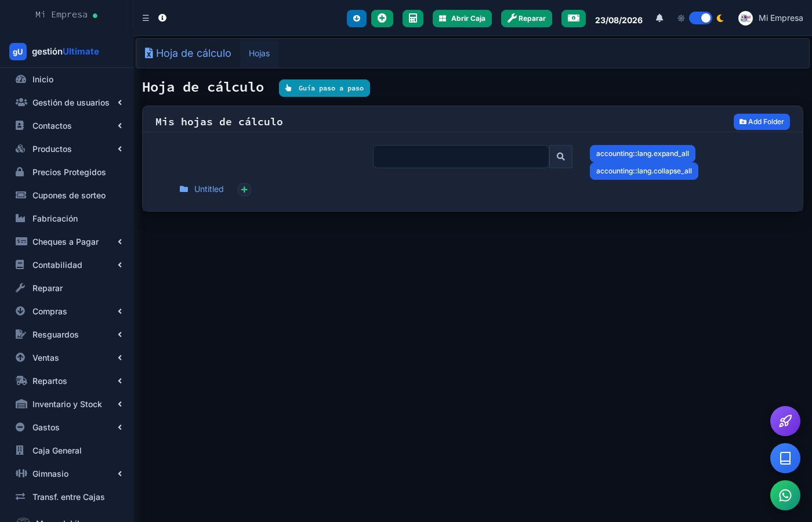Open the blue book floating button

(785, 458)
